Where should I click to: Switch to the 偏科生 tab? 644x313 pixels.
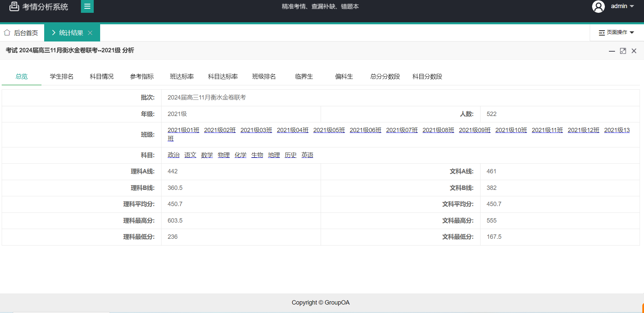coord(344,77)
